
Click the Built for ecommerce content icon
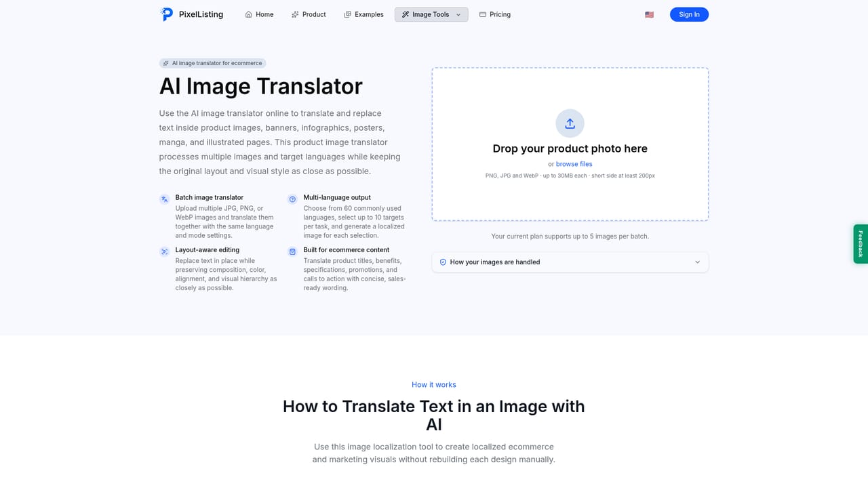pyautogui.click(x=292, y=251)
